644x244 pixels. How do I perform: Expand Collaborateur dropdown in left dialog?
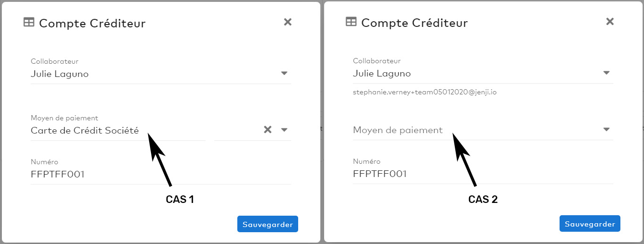click(284, 74)
